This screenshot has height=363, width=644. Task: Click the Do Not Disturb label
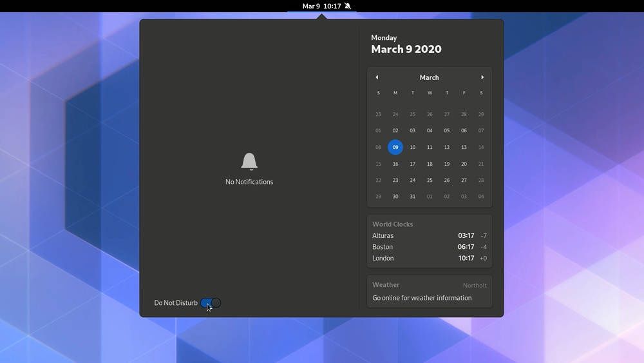click(x=176, y=303)
